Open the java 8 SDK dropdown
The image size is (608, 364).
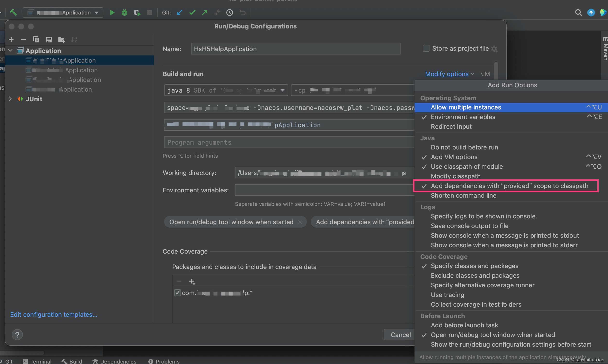pos(283,90)
